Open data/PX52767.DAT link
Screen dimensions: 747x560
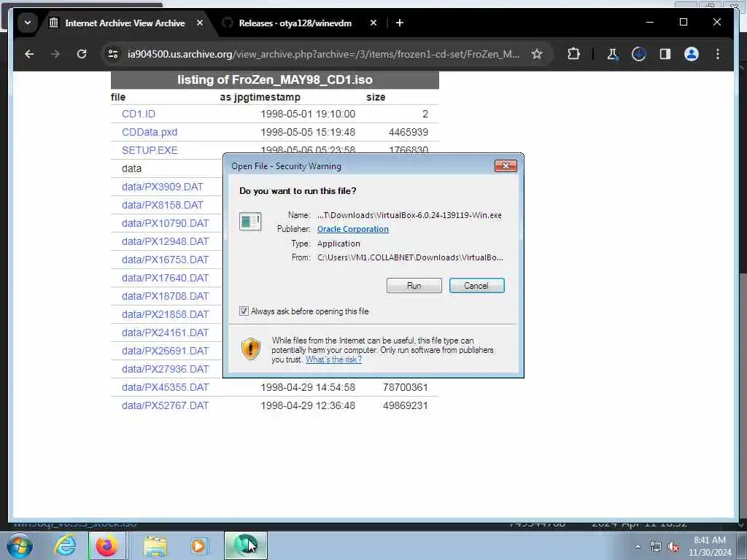tap(166, 405)
